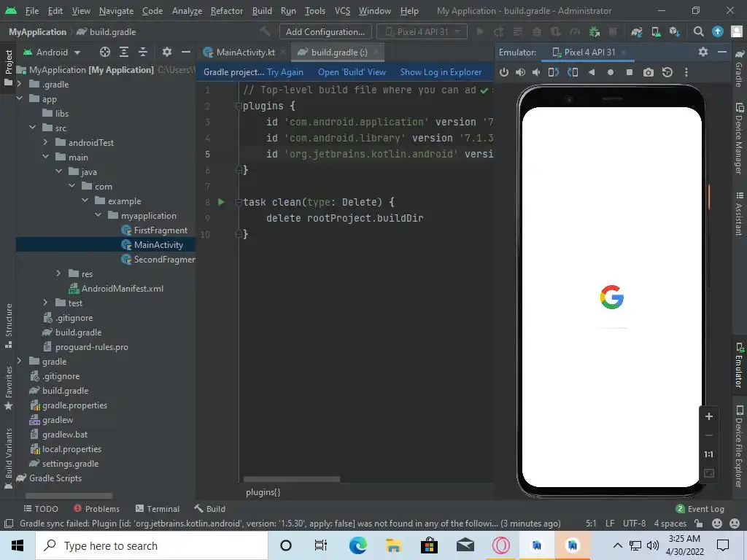The height and width of the screenshot is (560, 747).
Task: Toggle Structure tool window side tab
Action: pos(8,326)
